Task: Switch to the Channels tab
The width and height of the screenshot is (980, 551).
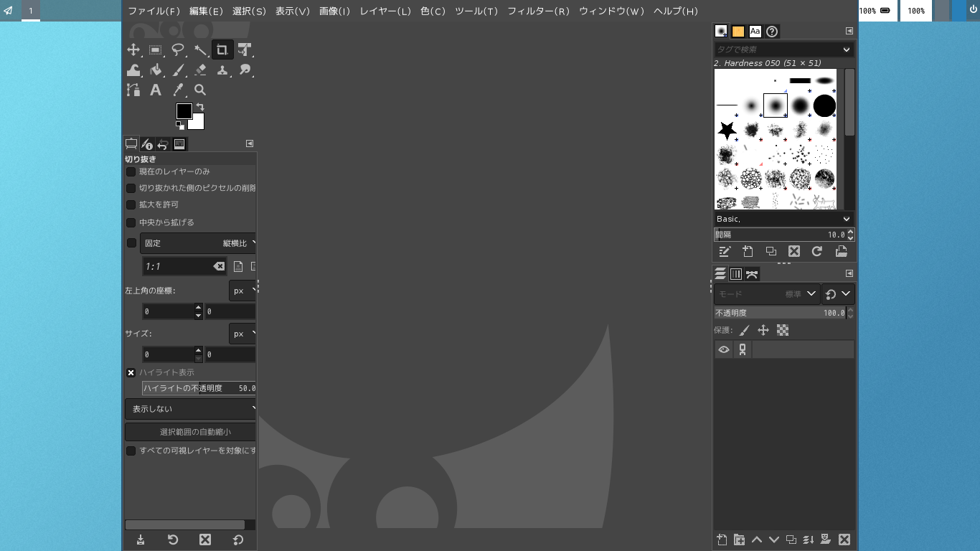Action: point(735,273)
